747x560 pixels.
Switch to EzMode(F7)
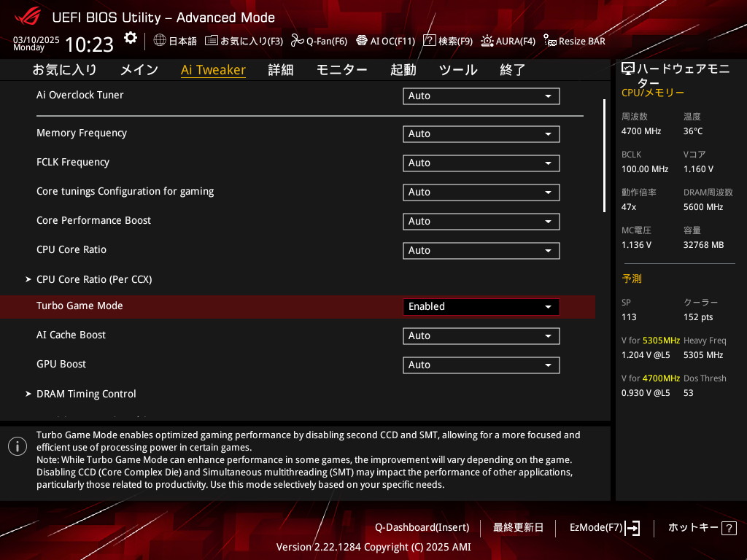pos(596,528)
